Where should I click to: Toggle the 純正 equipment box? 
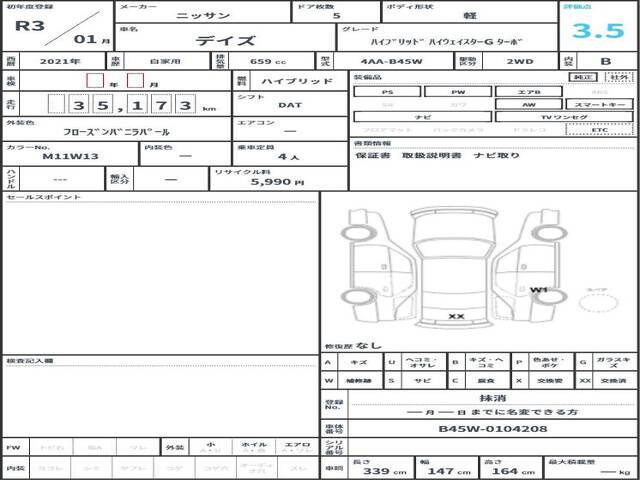pyautogui.click(x=580, y=77)
